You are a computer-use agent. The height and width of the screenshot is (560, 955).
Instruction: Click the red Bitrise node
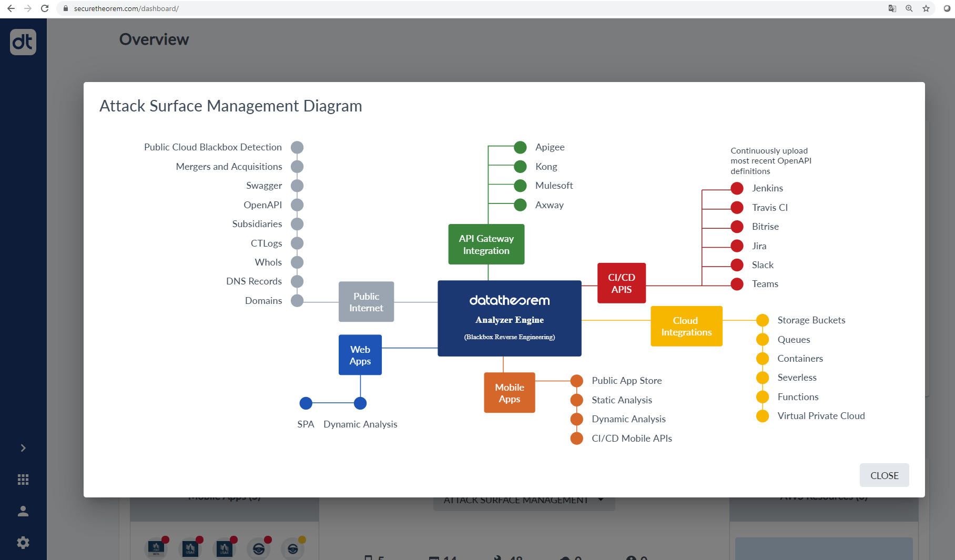737,227
